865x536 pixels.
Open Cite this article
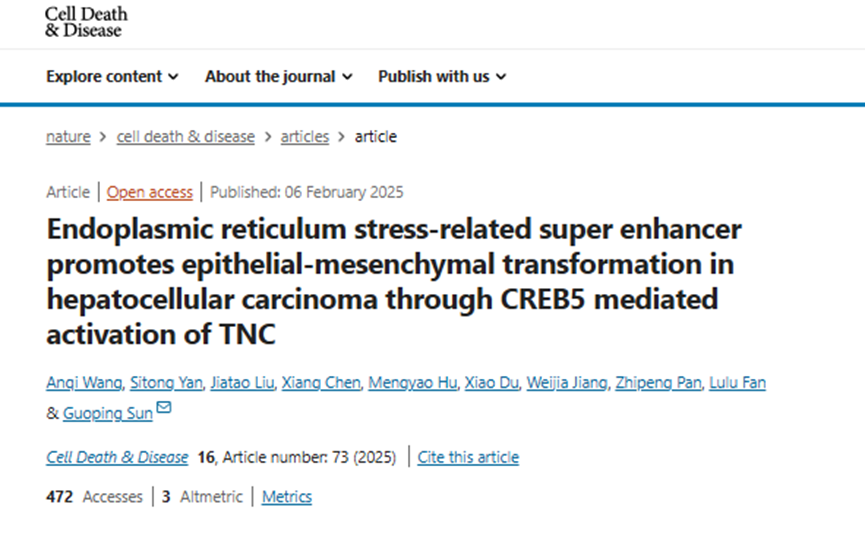coord(468,457)
